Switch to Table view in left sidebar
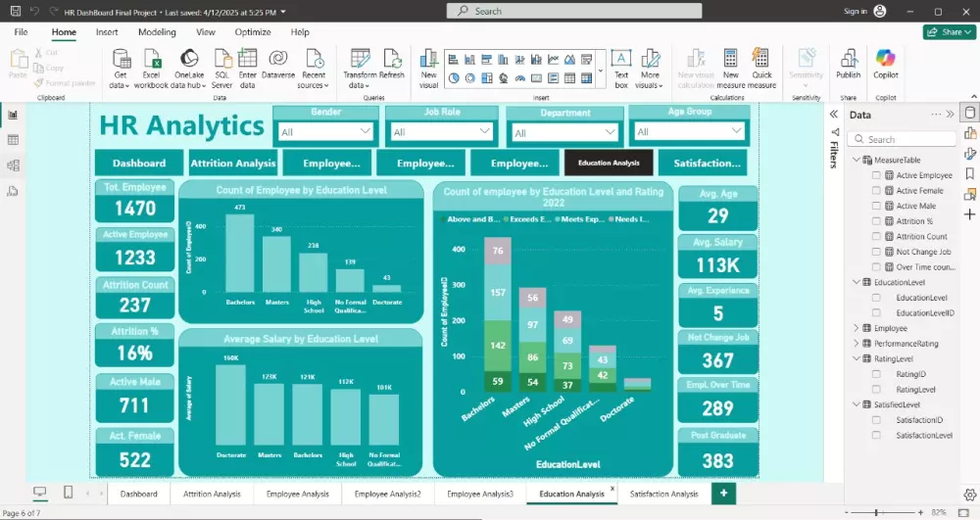This screenshot has width=980, height=520. [x=13, y=140]
